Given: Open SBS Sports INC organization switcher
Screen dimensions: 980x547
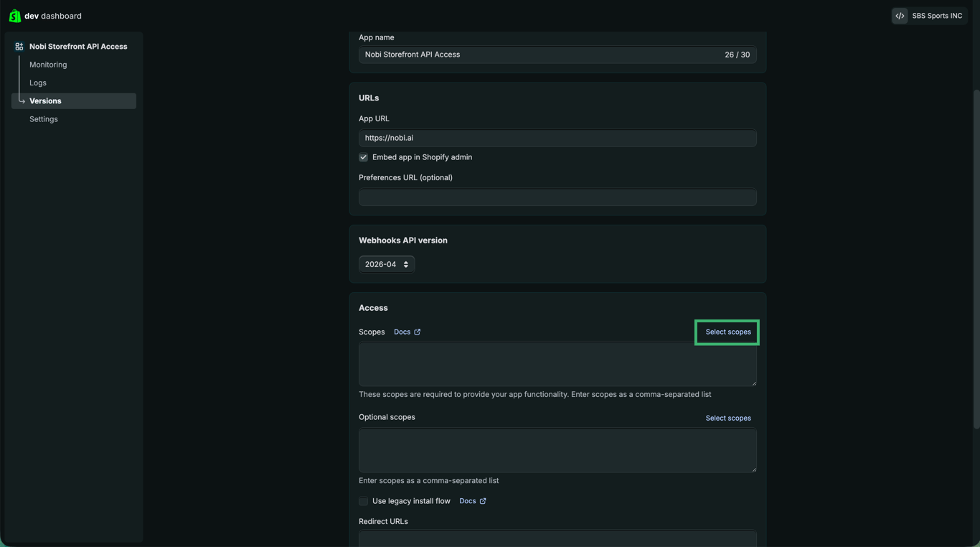Looking at the screenshot, I should [x=929, y=16].
